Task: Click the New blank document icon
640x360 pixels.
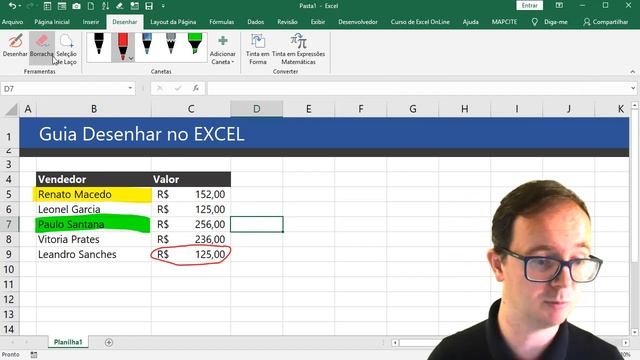Action: [91, 6]
